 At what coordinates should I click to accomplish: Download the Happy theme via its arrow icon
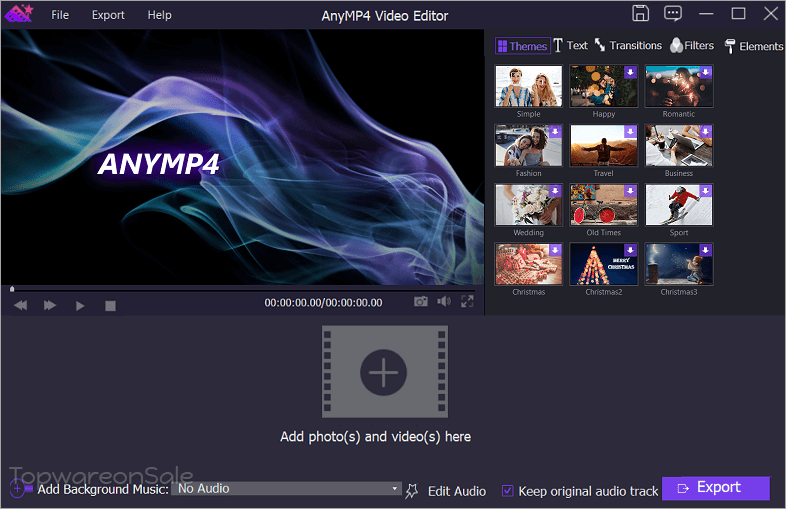pyautogui.click(x=630, y=72)
